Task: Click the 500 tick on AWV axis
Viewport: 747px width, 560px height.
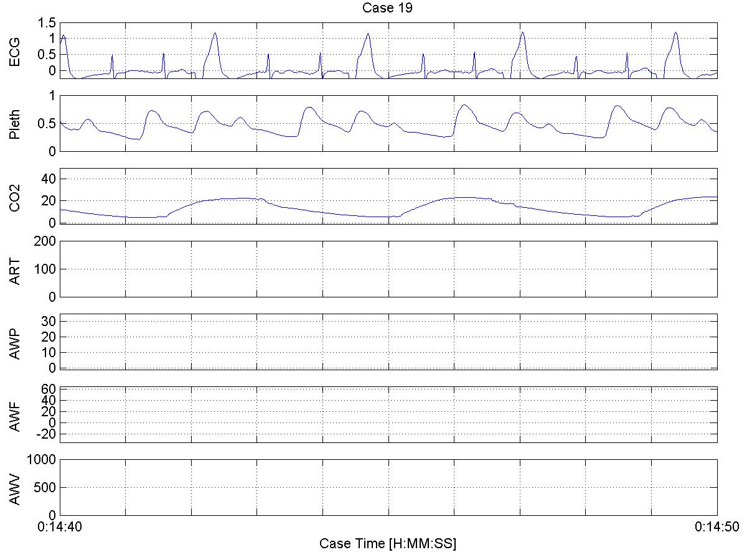Action: pos(46,487)
